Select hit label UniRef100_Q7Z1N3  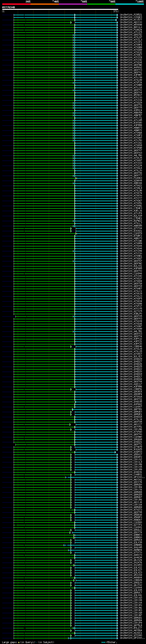[131, 636]
